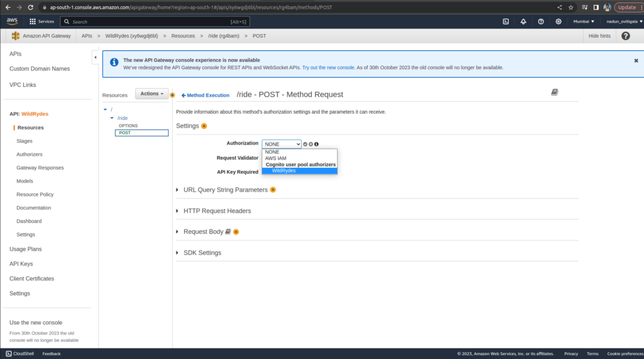Open the Authorization dropdown

coord(282,144)
